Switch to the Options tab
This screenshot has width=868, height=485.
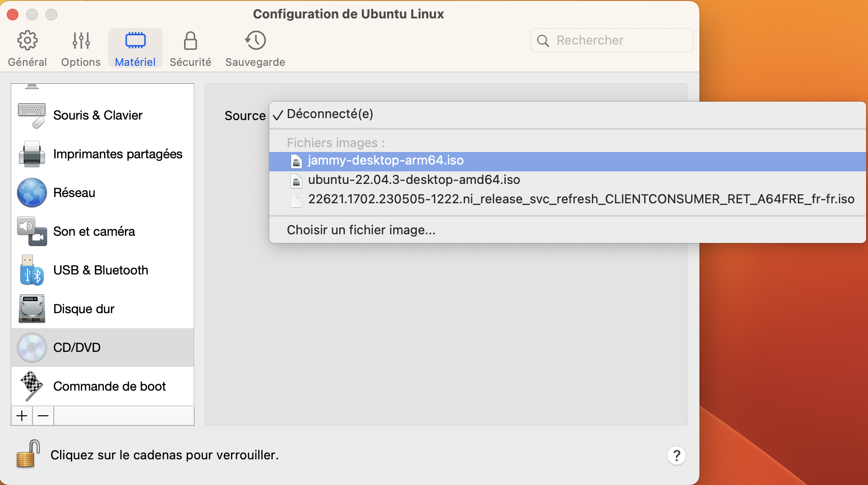[x=81, y=48]
